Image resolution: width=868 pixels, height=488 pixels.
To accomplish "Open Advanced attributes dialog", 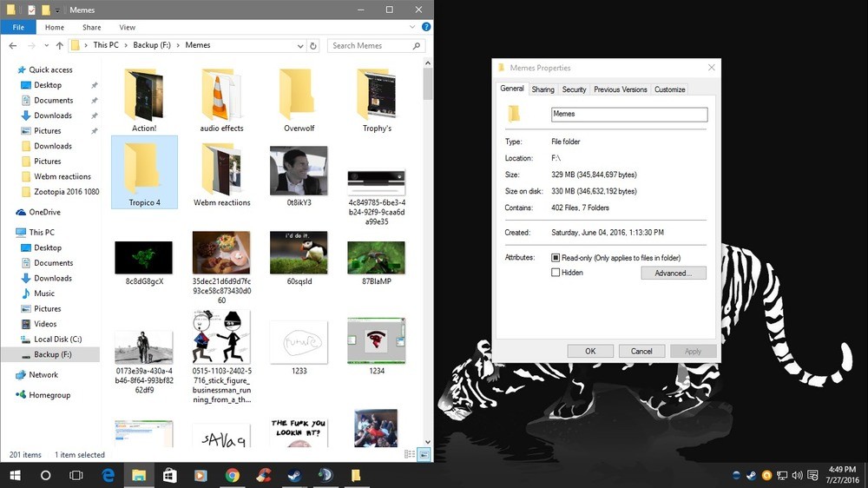I will tap(674, 273).
